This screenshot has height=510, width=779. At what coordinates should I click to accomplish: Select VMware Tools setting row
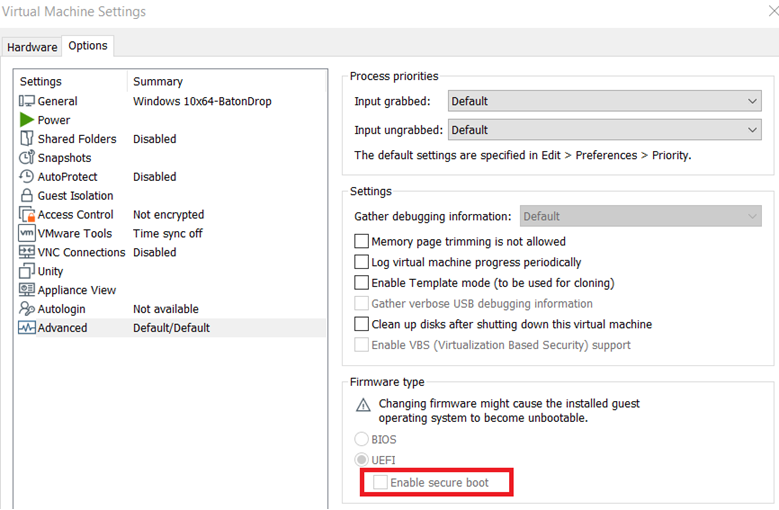pos(170,233)
